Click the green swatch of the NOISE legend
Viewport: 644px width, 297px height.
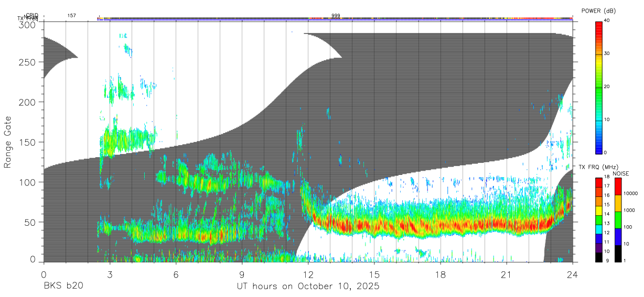pos(617,220)
